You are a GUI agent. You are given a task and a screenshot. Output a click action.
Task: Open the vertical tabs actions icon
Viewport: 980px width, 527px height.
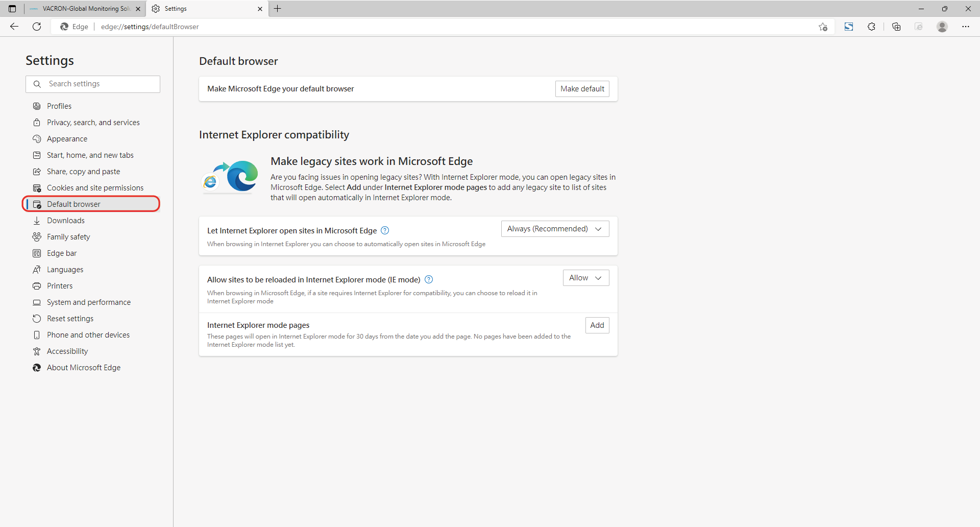(x=12, y=9)
